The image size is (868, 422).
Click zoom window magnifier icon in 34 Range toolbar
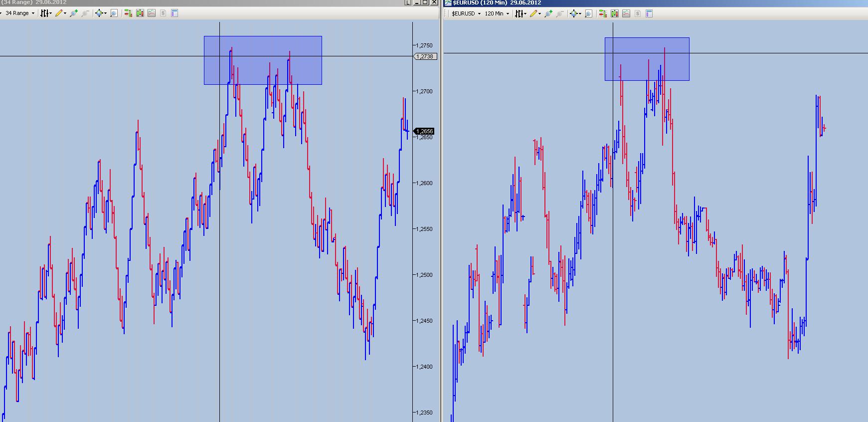pyautogui.click(x=114, y=13)
